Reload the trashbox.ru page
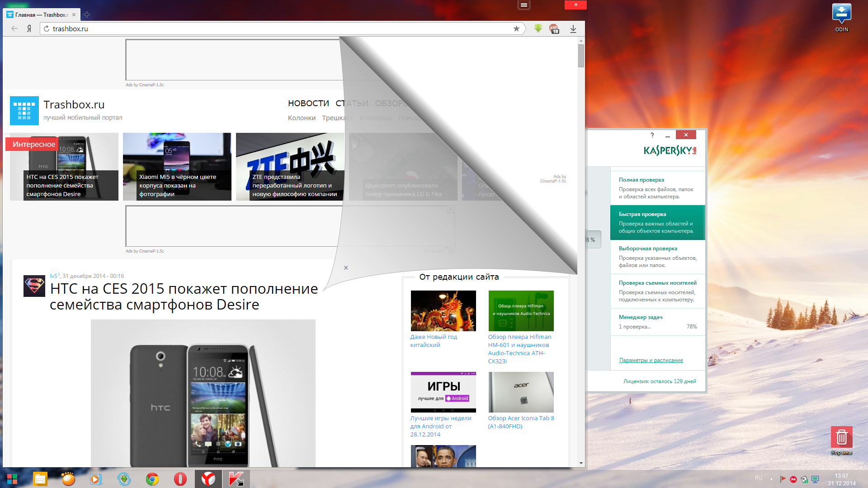 [47, 28]
